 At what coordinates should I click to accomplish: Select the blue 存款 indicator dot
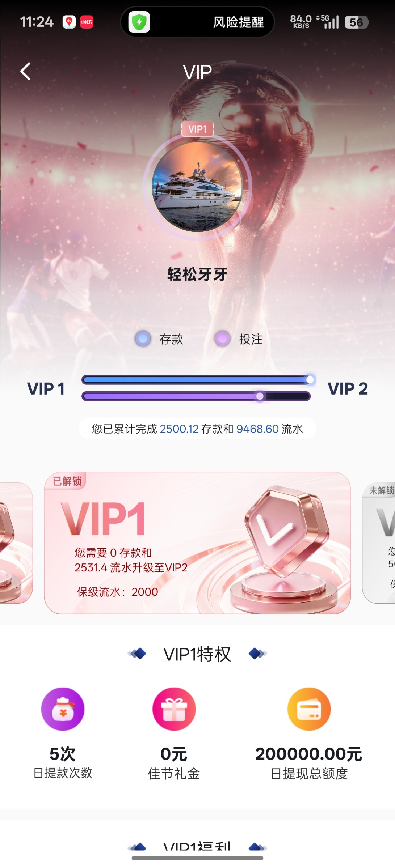(x=143, y=339)
